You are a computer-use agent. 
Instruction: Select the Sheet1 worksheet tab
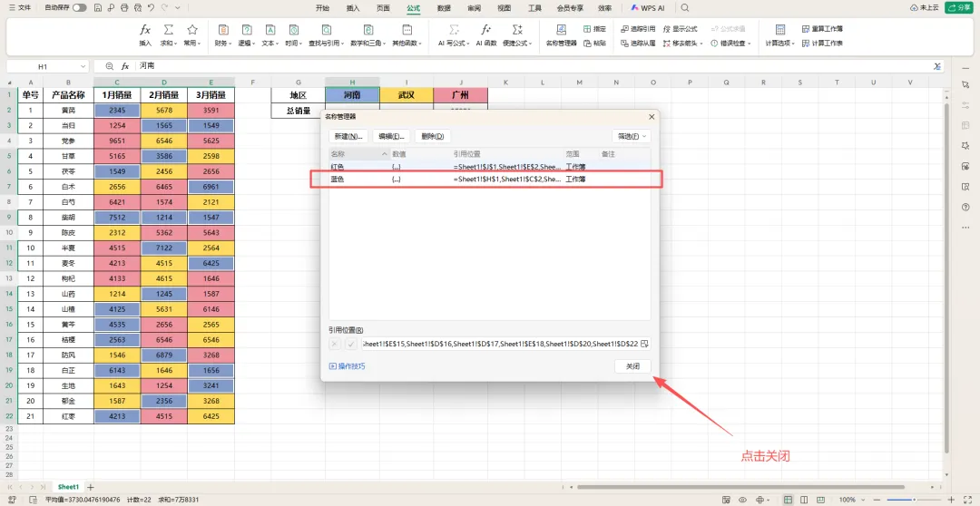[x=68, y=487]
